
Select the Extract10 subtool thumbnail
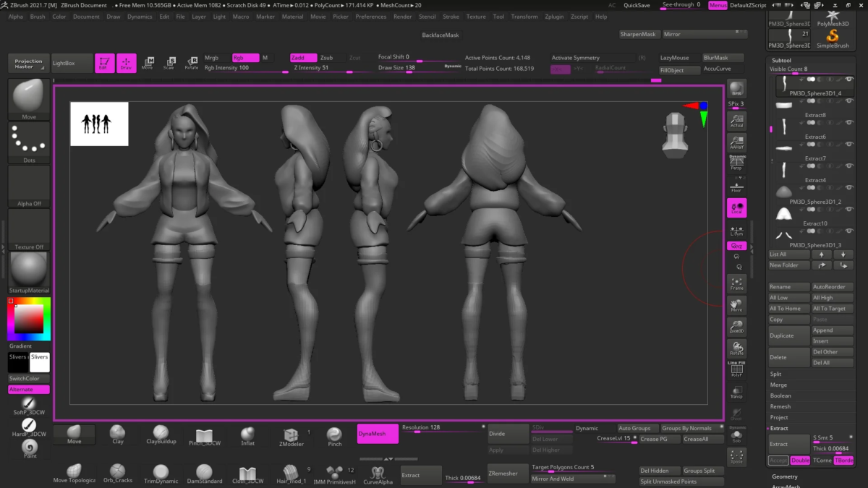click(x=783, y=214)
